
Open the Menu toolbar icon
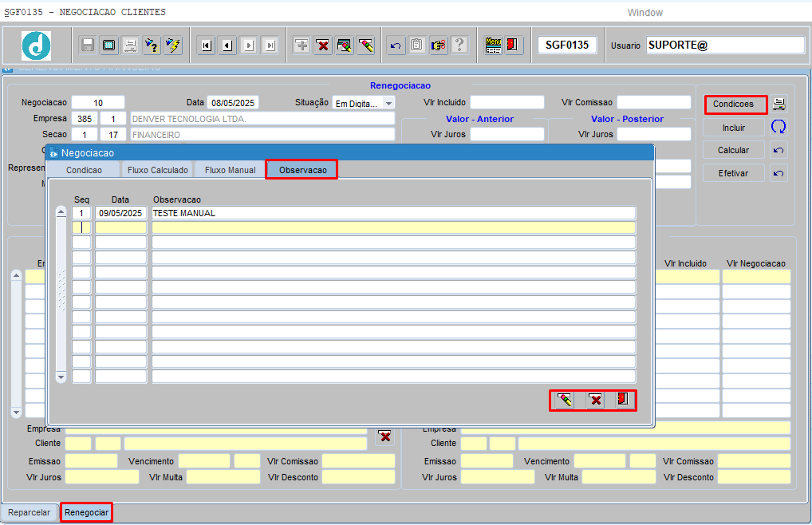click(x=493, y=45)
